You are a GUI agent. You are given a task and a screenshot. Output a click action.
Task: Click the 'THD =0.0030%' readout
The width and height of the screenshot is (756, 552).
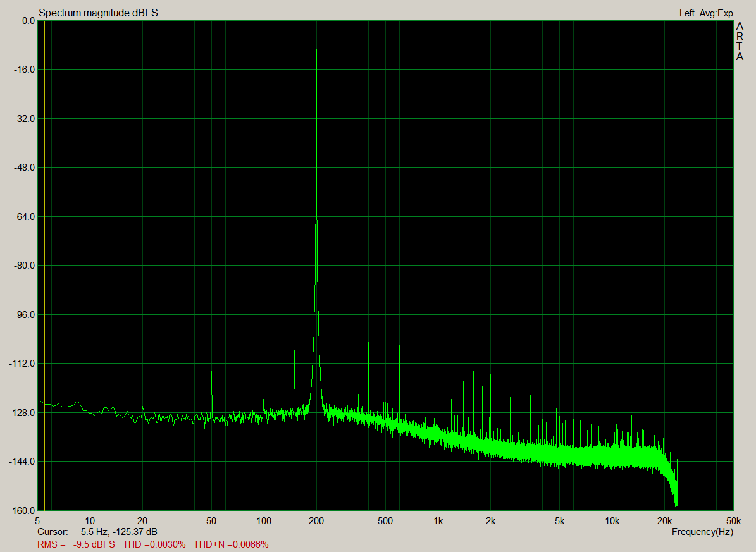pos(154,544)
